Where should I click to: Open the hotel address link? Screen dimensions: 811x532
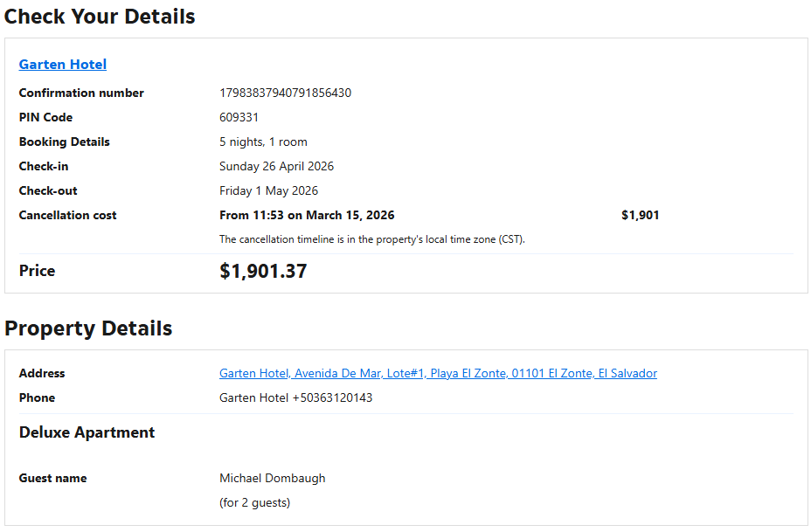point(438,373)
